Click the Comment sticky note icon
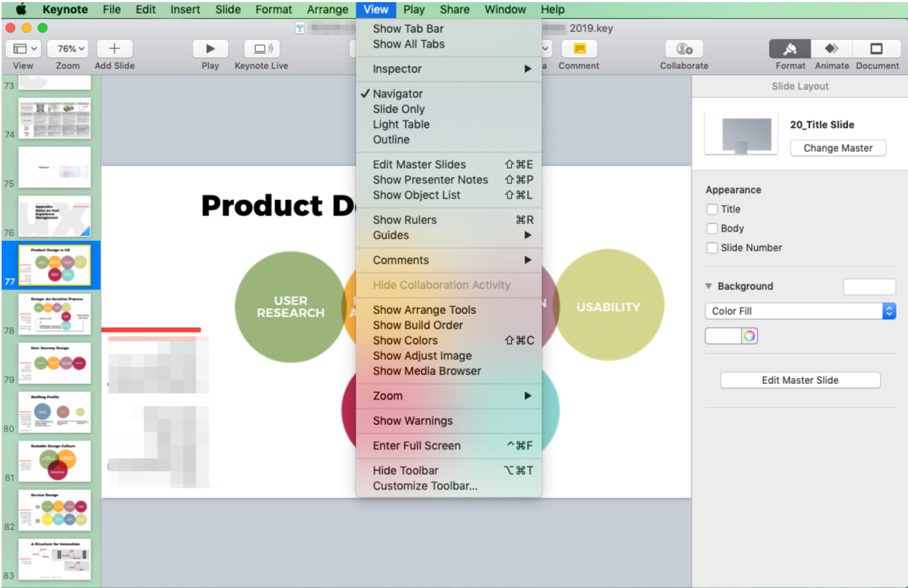The image size is (908, 588). (x=579, y=49)
